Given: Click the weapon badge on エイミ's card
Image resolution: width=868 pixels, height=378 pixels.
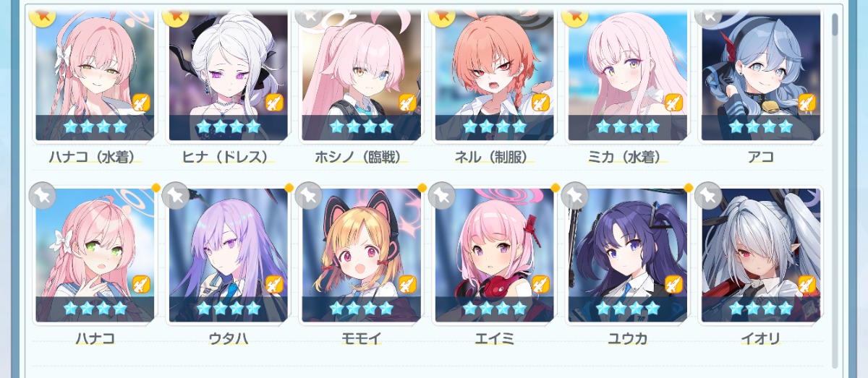Looking at the screenshot, I should tap(540, 285).
